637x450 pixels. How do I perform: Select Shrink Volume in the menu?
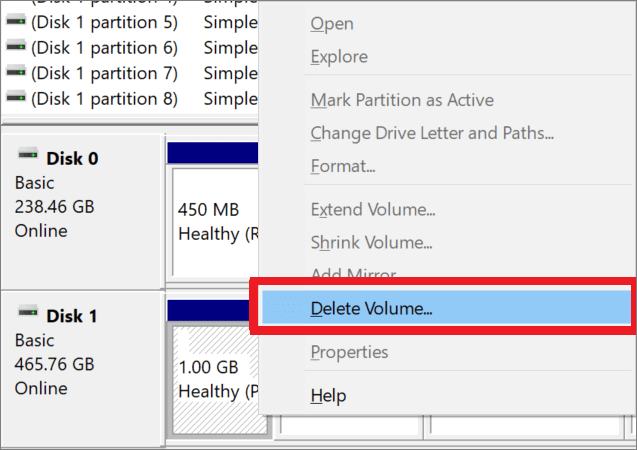[x=371, y=243]
